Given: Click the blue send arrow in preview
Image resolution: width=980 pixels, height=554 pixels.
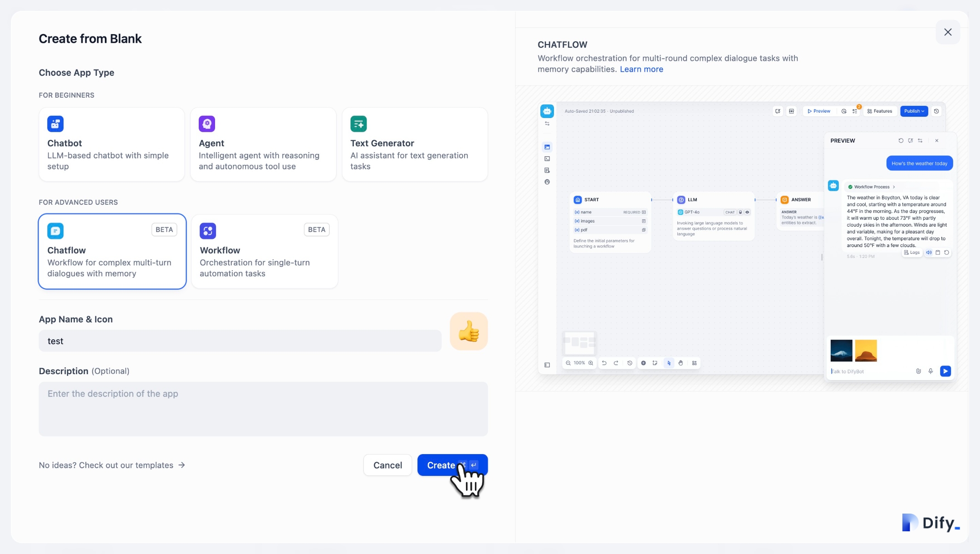Looking at the screenshot, I should click(x=946, y=371).
